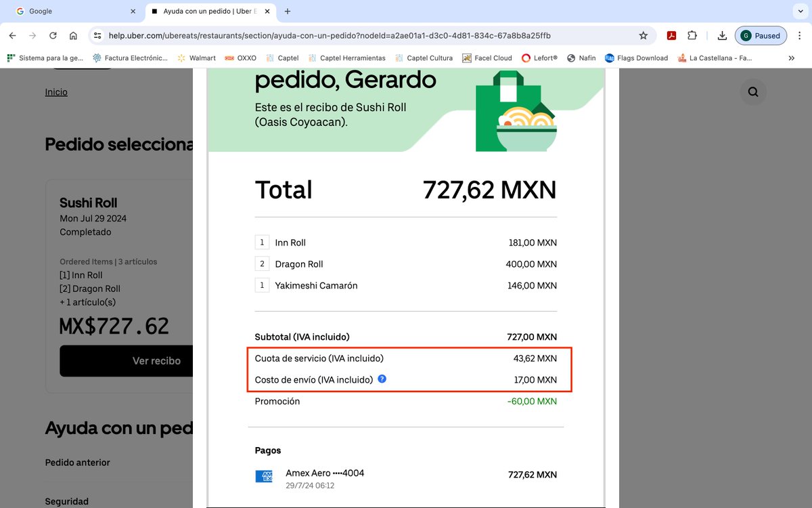Click the delivery cost info icon
812x508 pixels.
(x=382, y=379)
